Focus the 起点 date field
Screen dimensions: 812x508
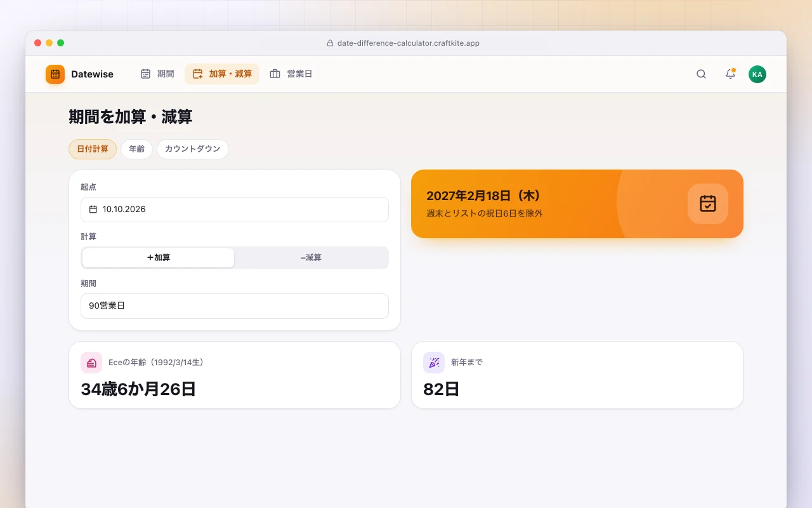pos(235,210)
